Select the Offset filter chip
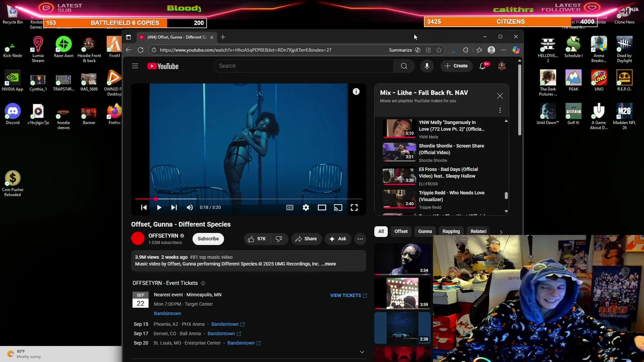644x362 pixels. (x=401, y=231)
